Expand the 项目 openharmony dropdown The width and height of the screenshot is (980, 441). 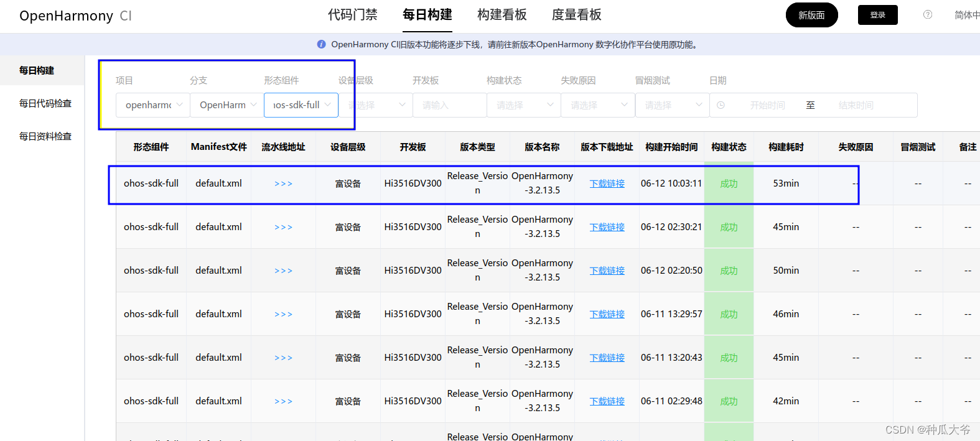pyautogui.click(x=152, y=105)
